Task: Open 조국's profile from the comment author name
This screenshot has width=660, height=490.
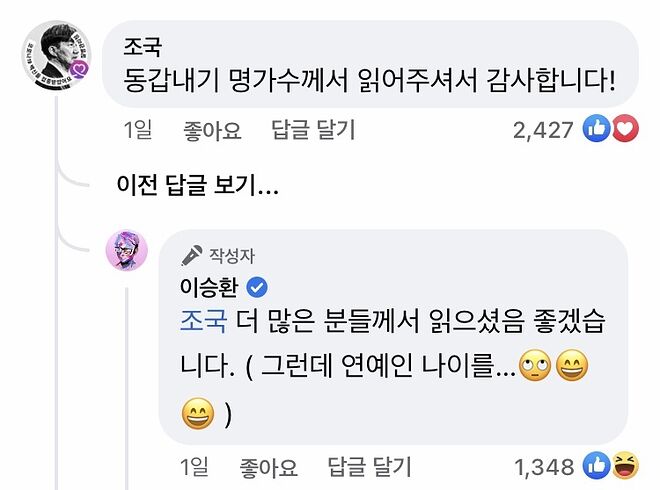Action: click(144, 46)
